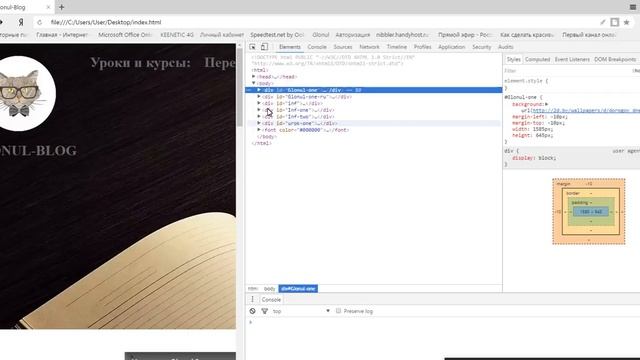This screenshot has height=360, width=640.
Task: Select the div id="inf-one" row
Action: coord(373,110)
